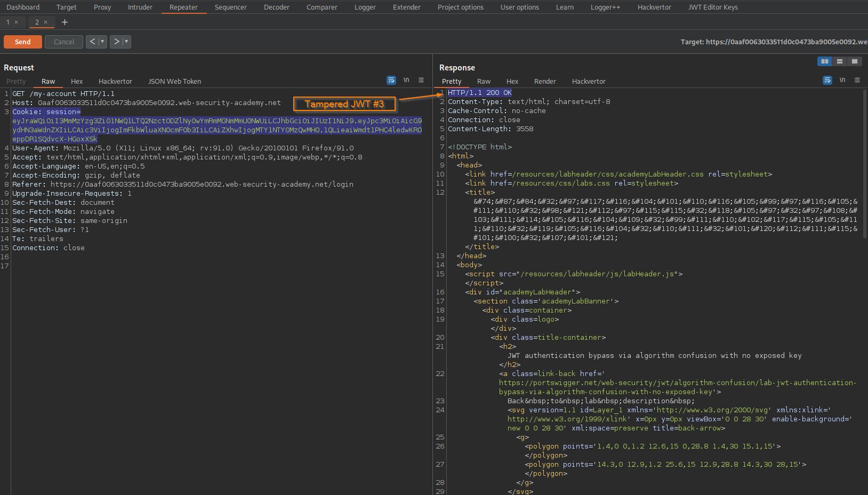The image size is (868, 495).
Task: Open JWT Editor Keys tab
Action: (x=713, y=7)
